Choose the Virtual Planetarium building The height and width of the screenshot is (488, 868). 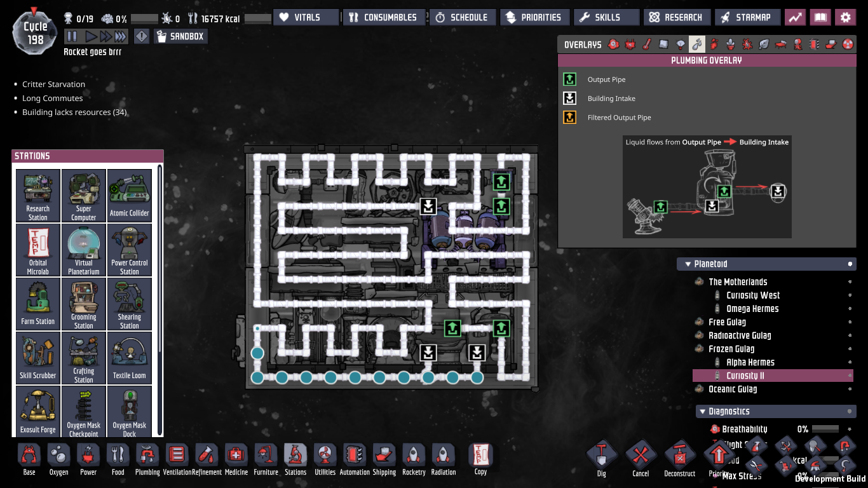[x=84, y=250]
